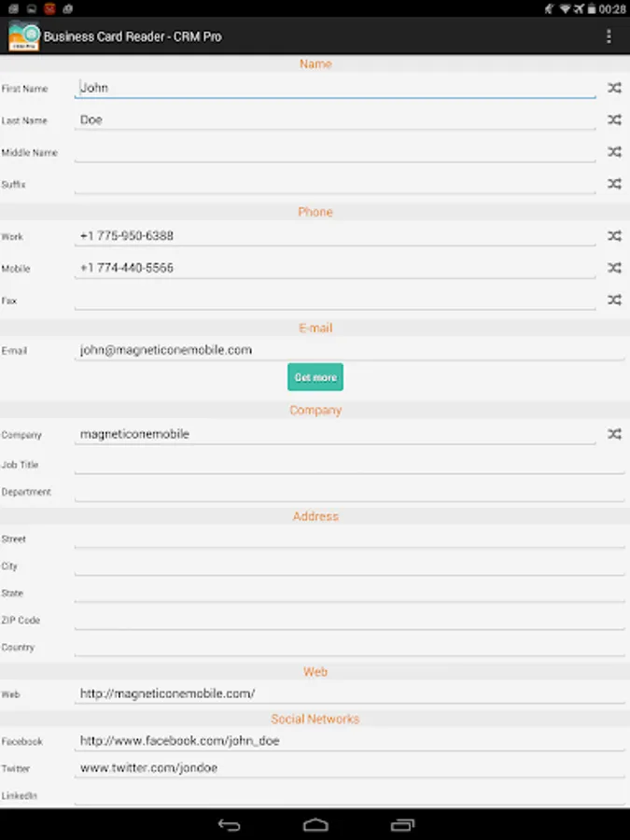Tap the airplane mode status bar icon

[x=579, y=8]
